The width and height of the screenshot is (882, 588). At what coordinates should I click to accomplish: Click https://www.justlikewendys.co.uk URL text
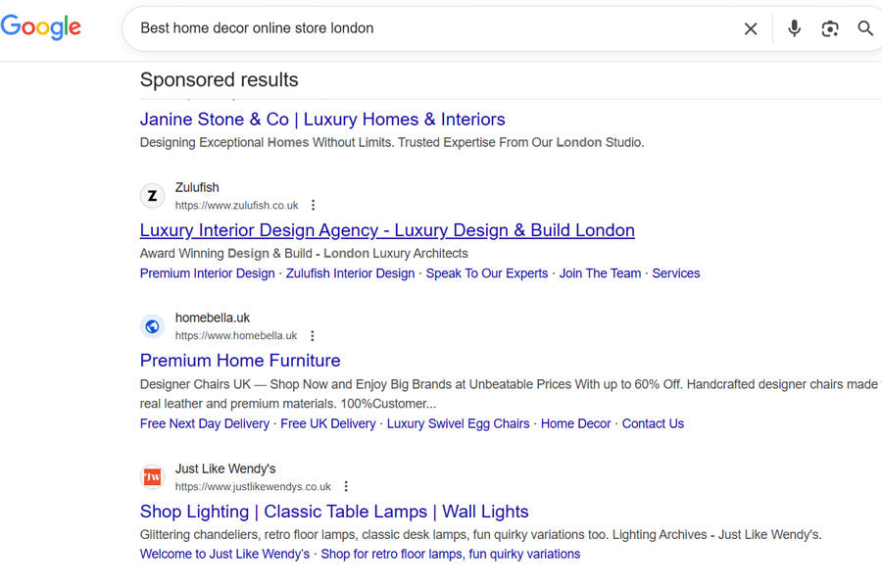253,487
